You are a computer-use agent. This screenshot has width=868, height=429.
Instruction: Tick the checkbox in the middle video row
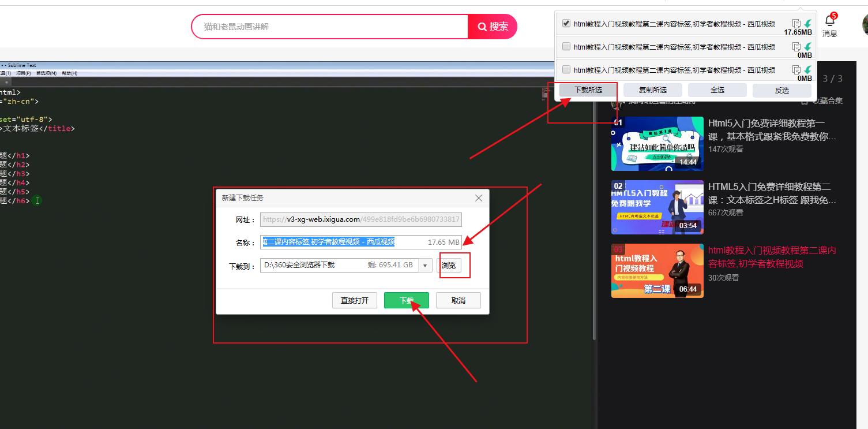click(x=566, y=47)
